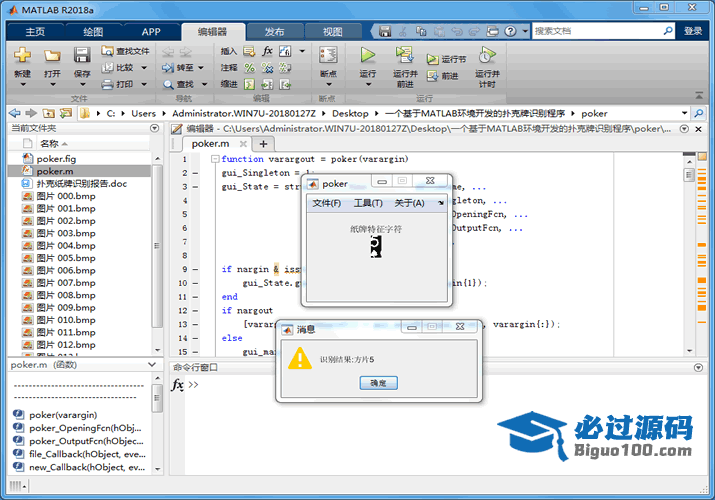Click the editor vertical scrollbar

pyautogui.click(x=689, y=175)
